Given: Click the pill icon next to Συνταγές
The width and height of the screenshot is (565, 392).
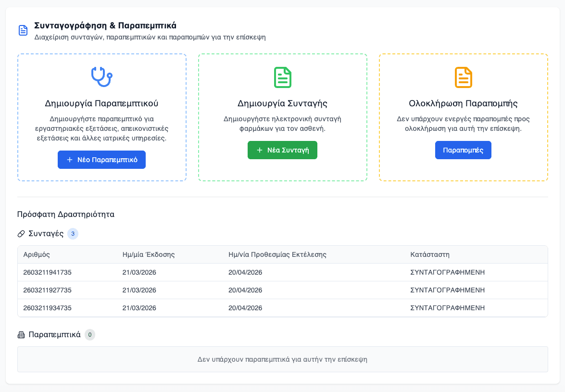Looking at the screenshot, I should click(21, 234).
